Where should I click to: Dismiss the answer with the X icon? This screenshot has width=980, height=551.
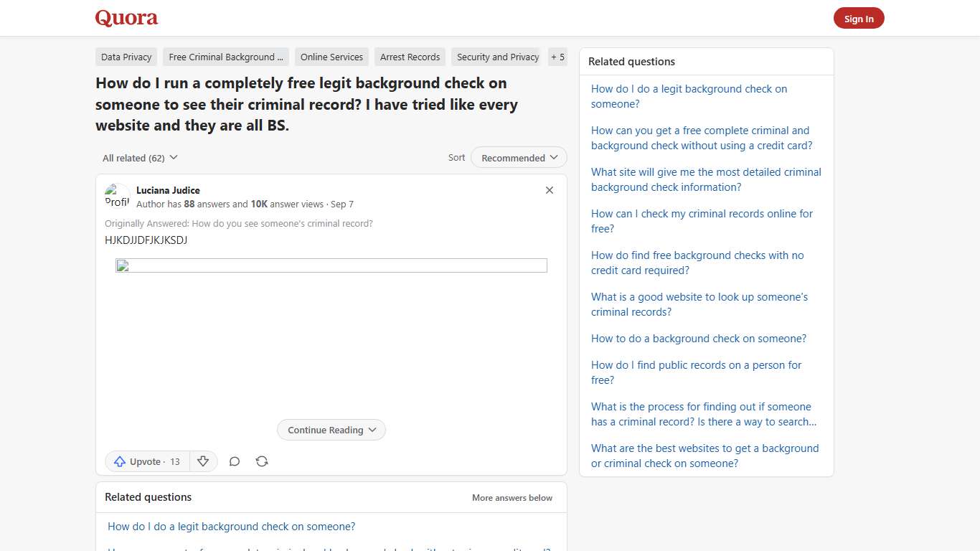(549, 190)
